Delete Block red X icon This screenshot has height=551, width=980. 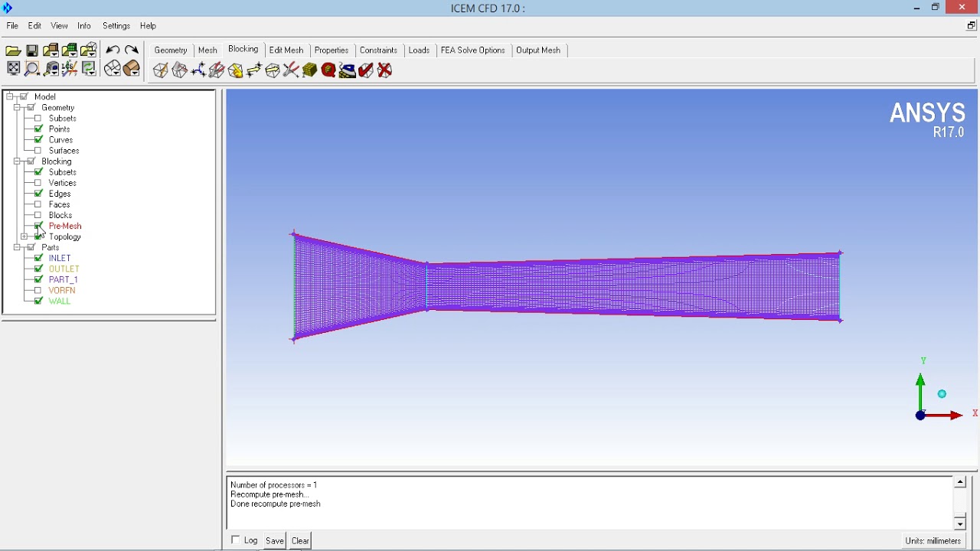click(x=385, y=70)
